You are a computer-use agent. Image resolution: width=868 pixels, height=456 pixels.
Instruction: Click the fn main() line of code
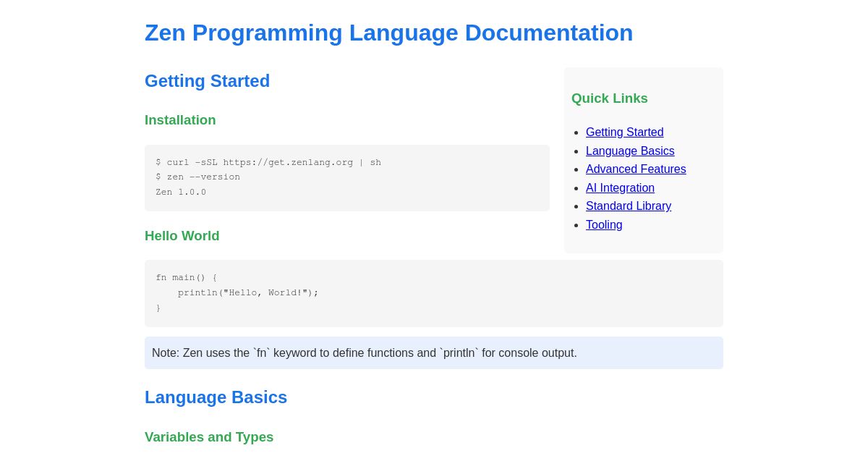coord(185,277)
